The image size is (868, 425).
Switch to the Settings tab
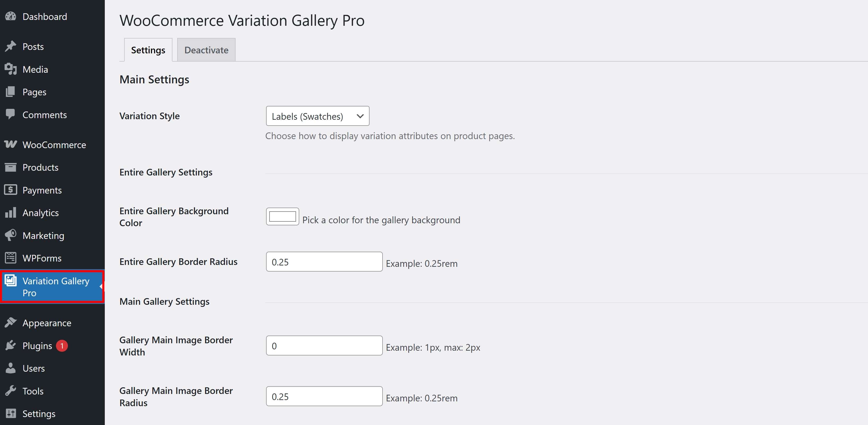148,50
